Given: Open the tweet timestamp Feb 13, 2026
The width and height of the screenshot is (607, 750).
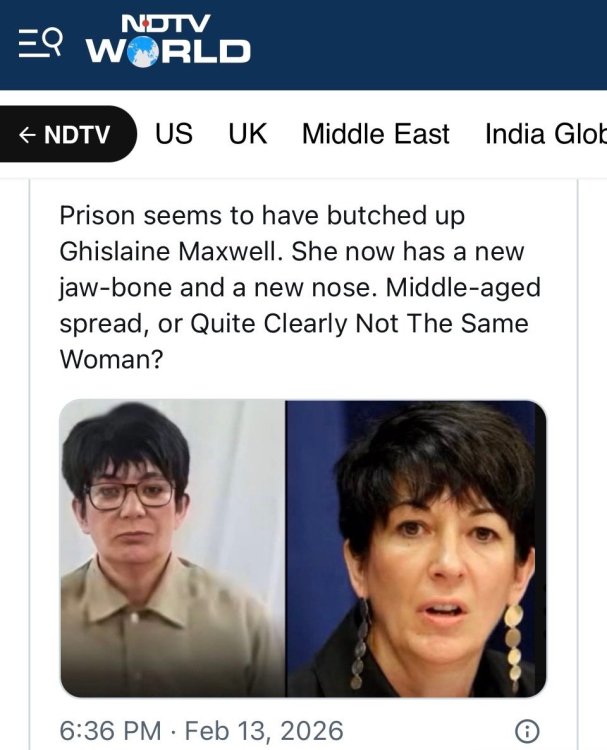Looking at the screenshot, I should (264, 731).
